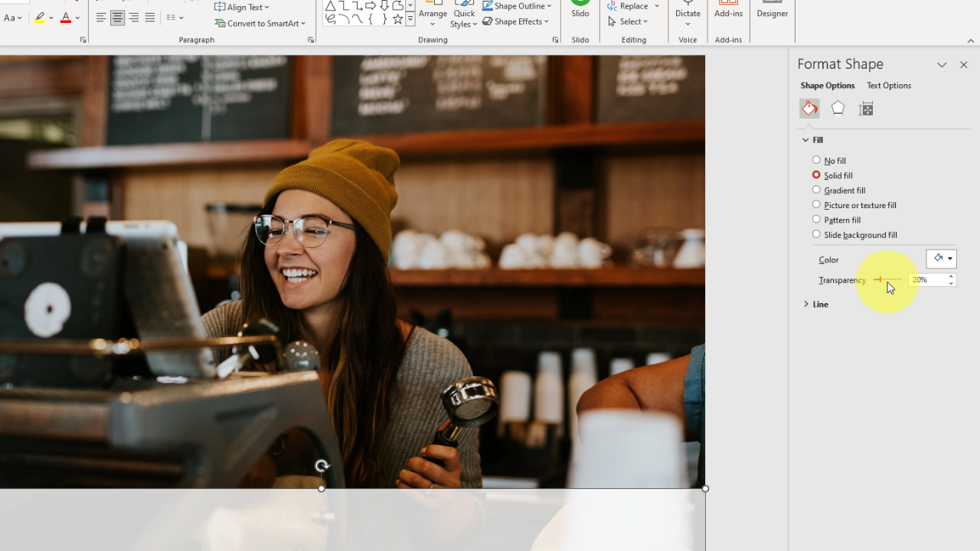Select the right arrow shape in gallery
The width and height of the screenshot is (980, 551).
coord(371,5)
